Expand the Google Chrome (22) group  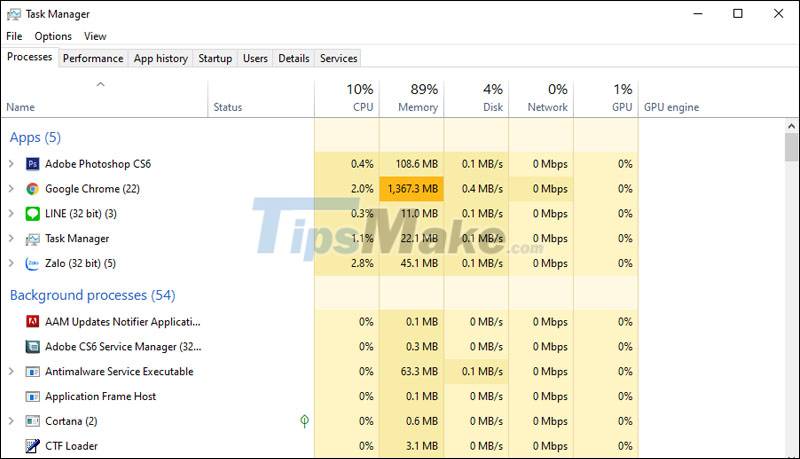tap(11, 189)
